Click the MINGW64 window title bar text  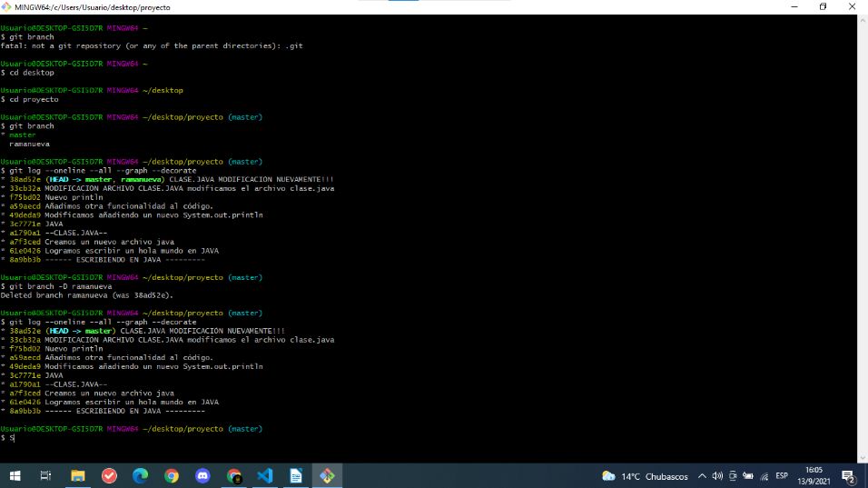coord(93,7)
